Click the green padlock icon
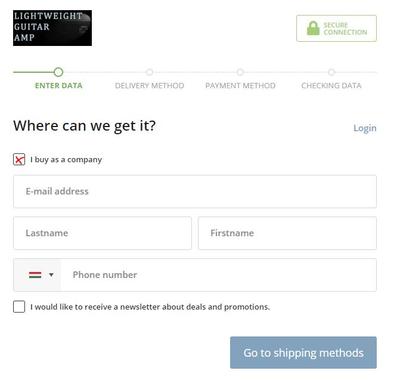This screenshot has width=400, height=380. 313,28
